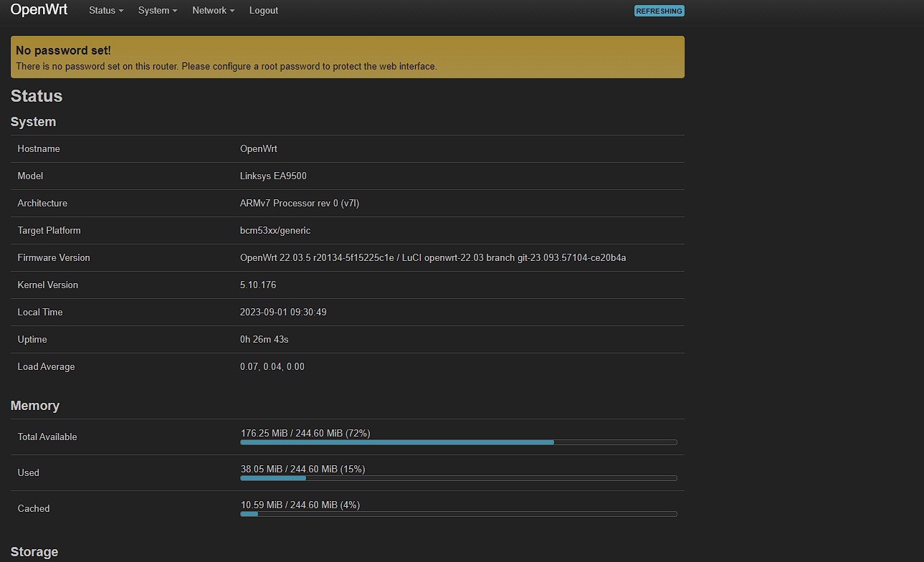This screenshot has height=562, width=924.
Task: Select the local time 2023-09-01 09:30:49
Action: pyautogui.click(x=283, y=313)
